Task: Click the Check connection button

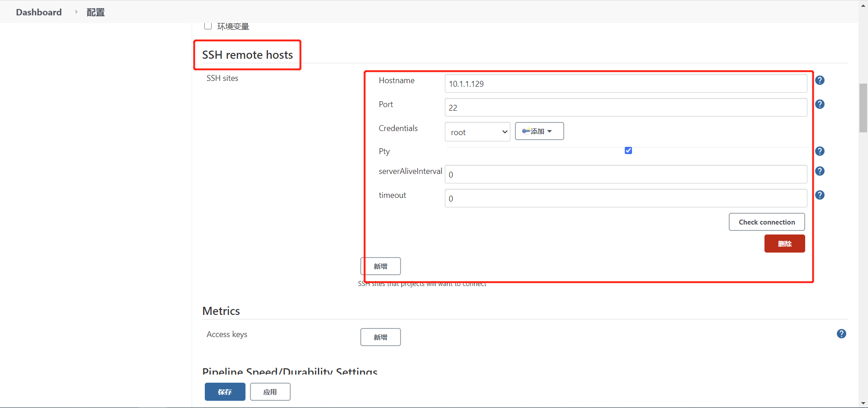Action: [x=766, y=222]
